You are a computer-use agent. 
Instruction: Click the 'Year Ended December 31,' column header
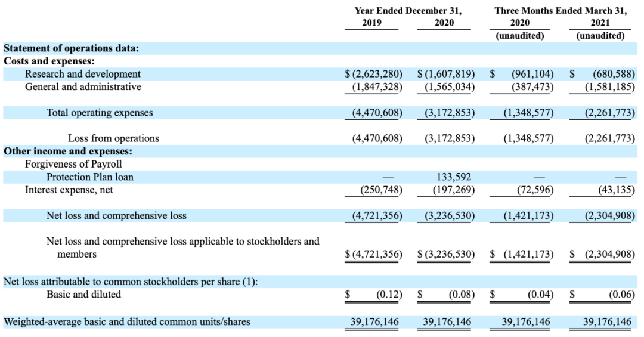408,11
